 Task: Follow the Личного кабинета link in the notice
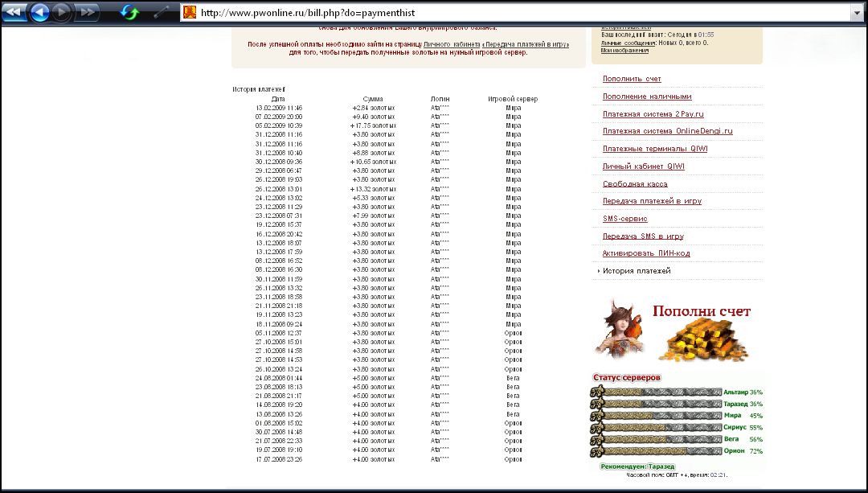pos(452,44)
